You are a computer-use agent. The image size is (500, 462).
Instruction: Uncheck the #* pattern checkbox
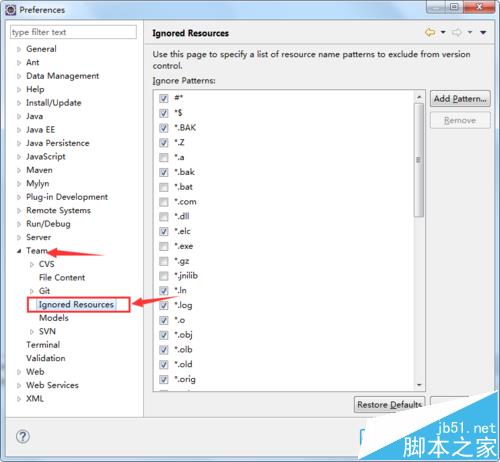point(163,98)
